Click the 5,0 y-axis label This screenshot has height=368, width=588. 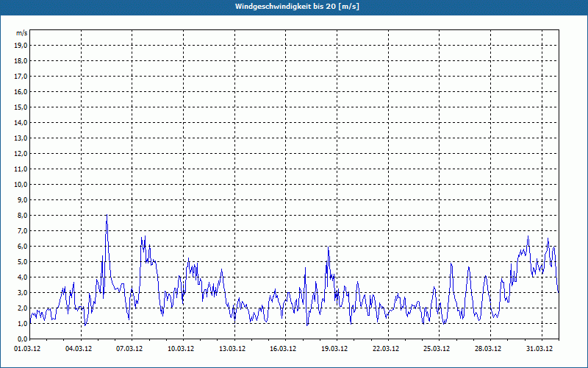[x=22, y=261]
